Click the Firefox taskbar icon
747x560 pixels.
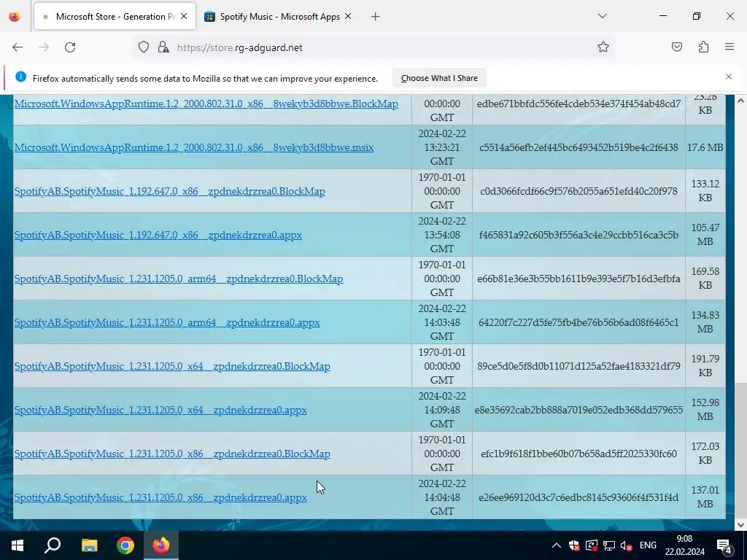coord(161,545)
